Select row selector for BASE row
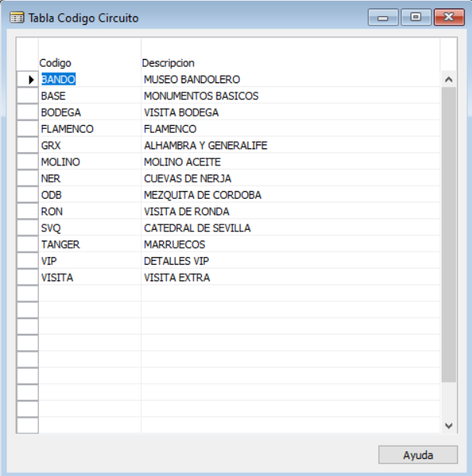 click(x=28, y=96)
